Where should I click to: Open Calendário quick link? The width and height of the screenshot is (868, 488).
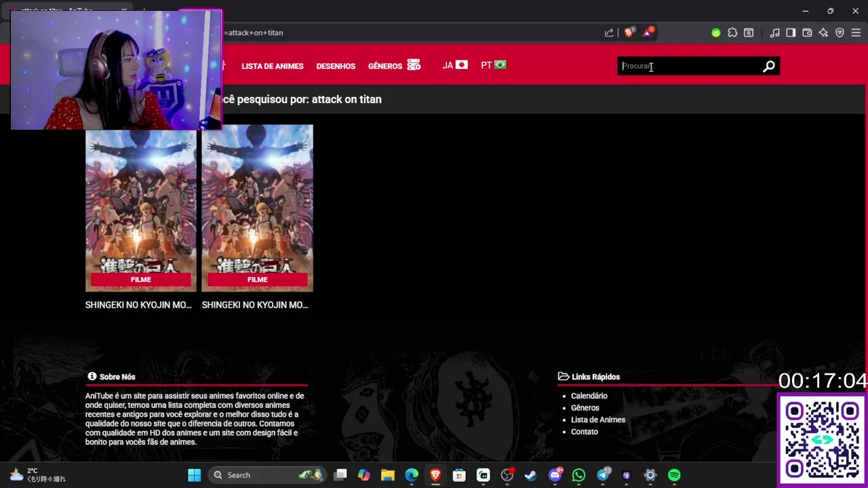coord(589,396)
